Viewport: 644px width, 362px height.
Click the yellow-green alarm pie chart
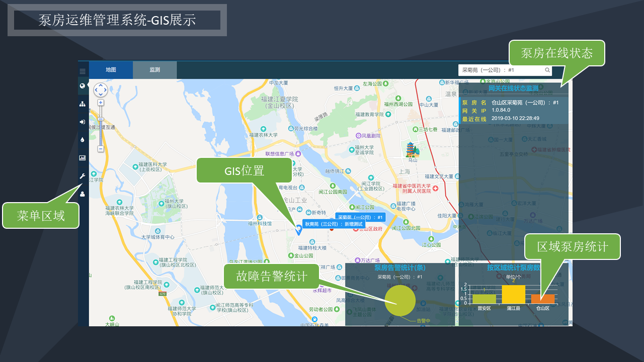coord(400,301)
